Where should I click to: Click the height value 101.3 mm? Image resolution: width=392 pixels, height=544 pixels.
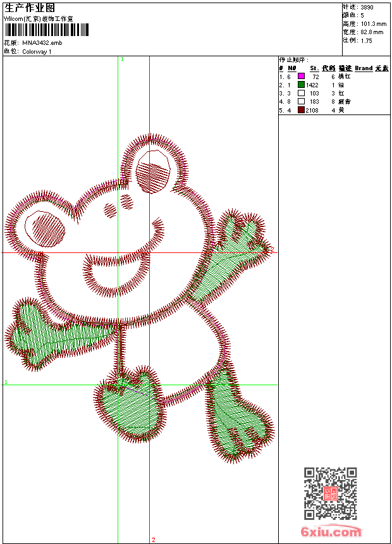[x=374, y=24]
